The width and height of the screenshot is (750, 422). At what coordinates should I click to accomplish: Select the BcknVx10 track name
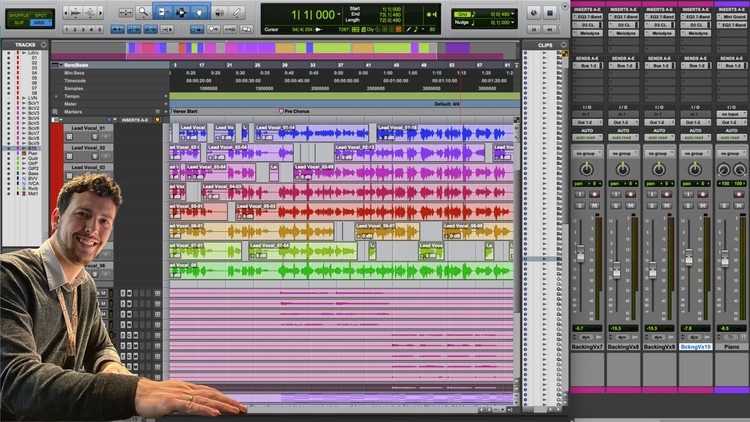tap(695, 346)
